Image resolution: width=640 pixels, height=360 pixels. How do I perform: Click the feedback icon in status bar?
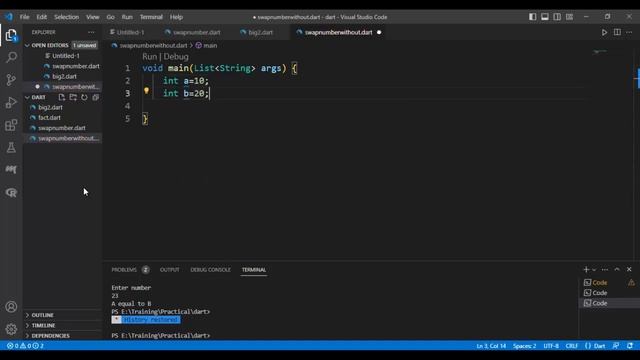616,346
